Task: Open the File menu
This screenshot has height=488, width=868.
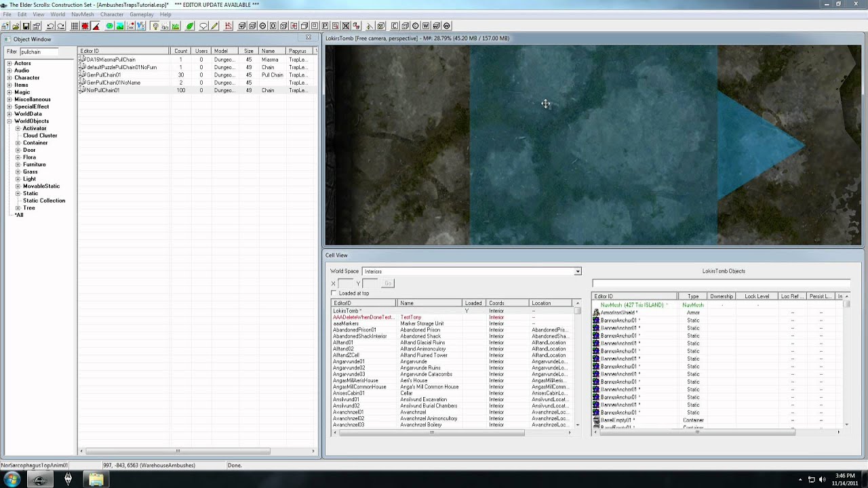Action: (7, 14)
